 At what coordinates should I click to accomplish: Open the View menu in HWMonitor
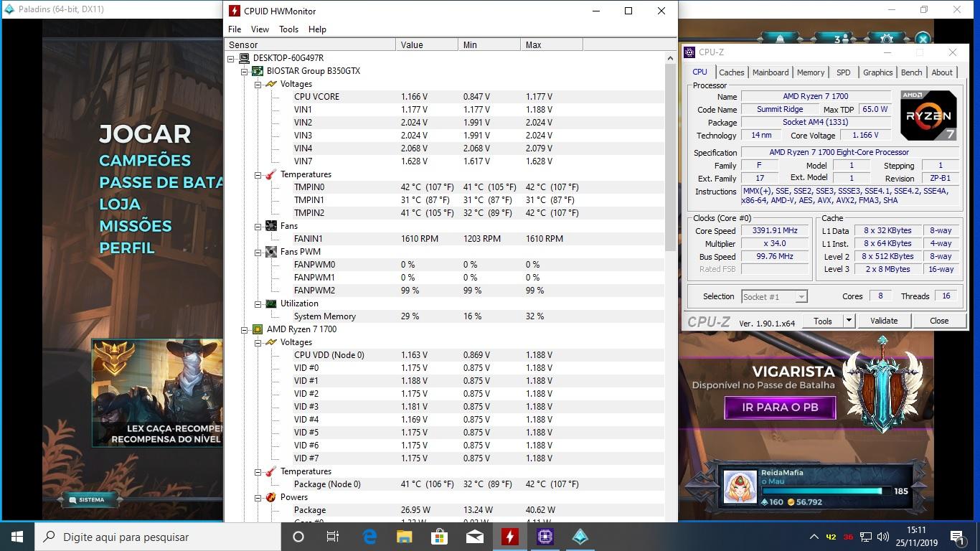[x=260, y=29]
